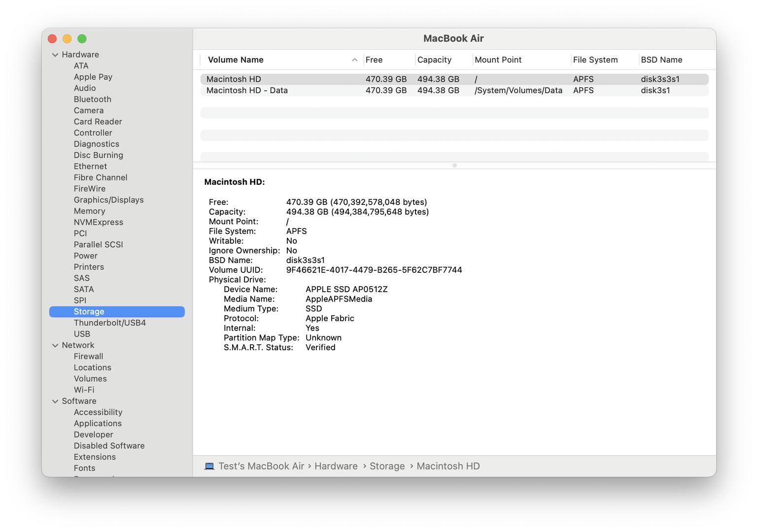This screenshot has width=758, height=532.
Task: Click the sort arrow in Volume Name header
Action: (x=354, y=60)
